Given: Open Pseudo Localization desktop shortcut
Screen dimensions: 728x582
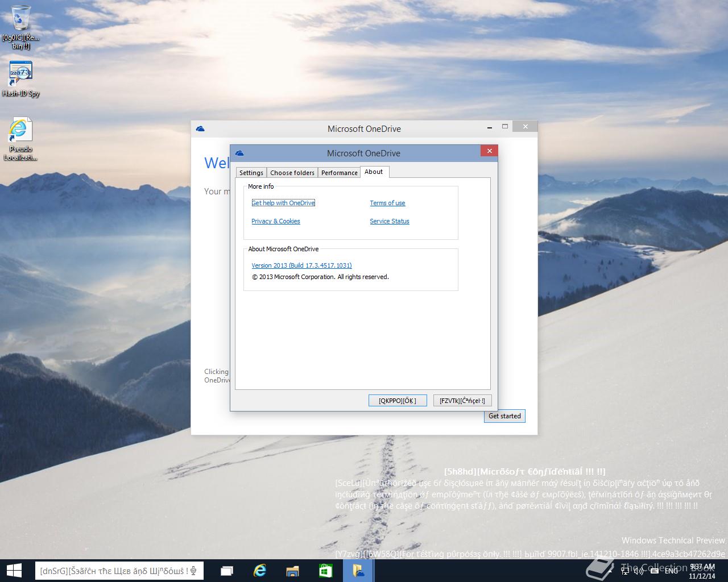Looking at the screenshot, I should point(20,139).
